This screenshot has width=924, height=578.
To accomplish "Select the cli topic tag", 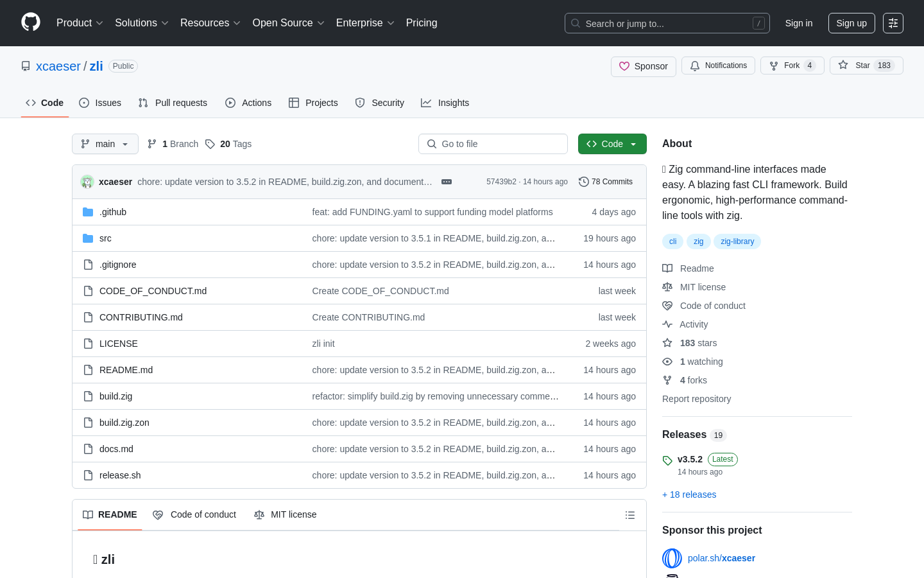I will pos(672,241).
